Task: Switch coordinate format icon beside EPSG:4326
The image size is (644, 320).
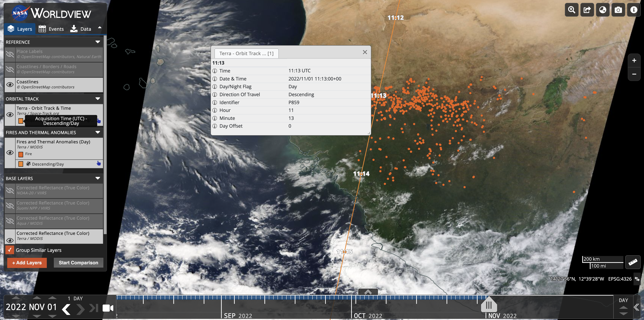Action: 637,279
